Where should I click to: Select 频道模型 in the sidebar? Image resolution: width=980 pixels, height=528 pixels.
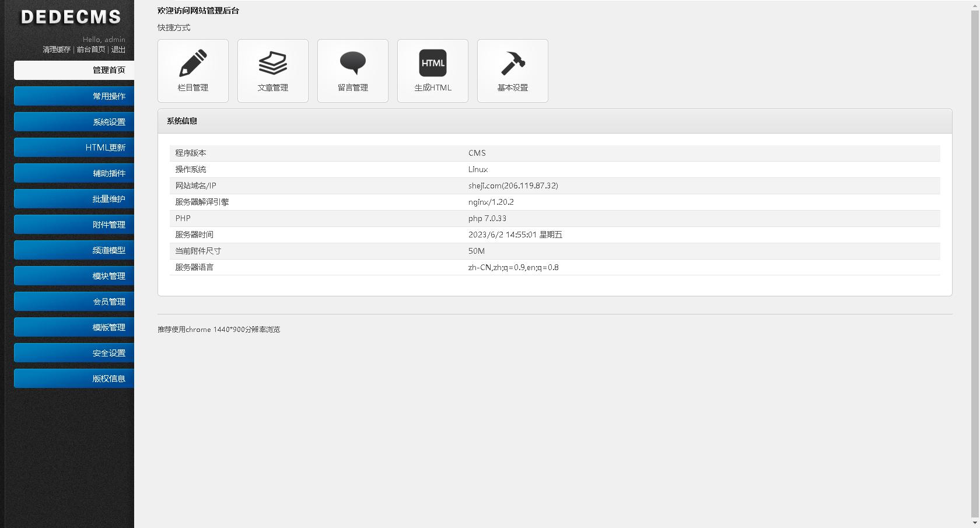73,250
